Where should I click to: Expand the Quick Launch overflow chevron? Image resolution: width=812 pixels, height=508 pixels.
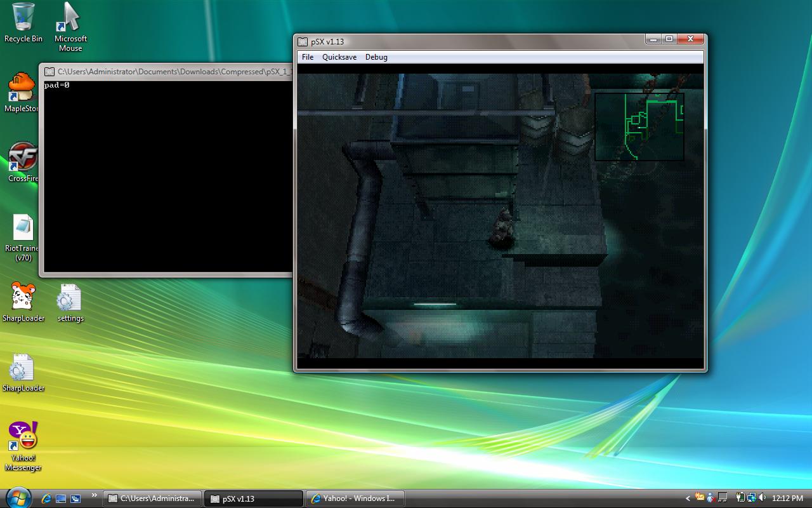point(95,495)
